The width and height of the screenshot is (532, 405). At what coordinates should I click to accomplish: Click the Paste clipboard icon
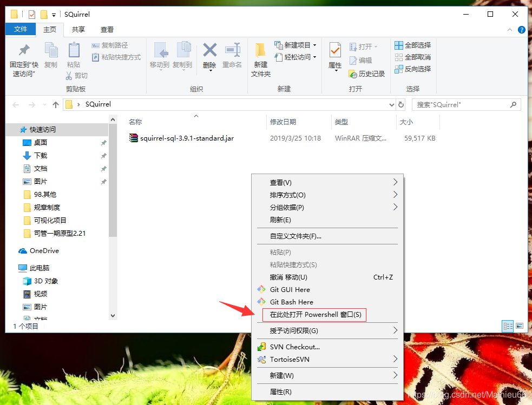(74, 50)
